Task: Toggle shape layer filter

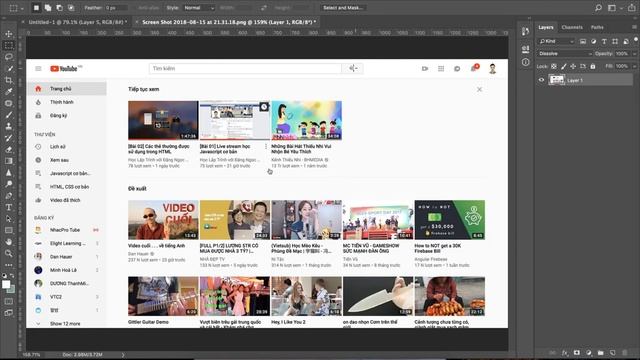Action: pos(615,41)
